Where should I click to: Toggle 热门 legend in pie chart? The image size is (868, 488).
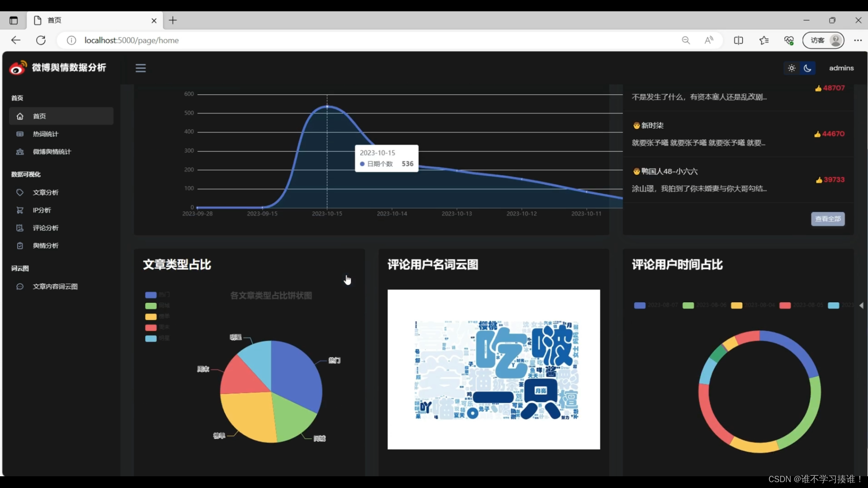151,295
